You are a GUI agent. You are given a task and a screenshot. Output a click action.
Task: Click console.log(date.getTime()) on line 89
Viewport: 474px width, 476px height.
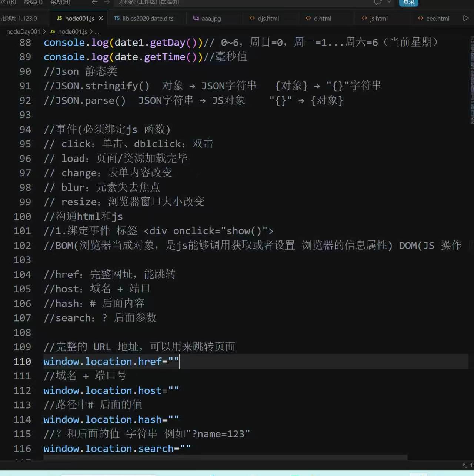pos(123,57)
